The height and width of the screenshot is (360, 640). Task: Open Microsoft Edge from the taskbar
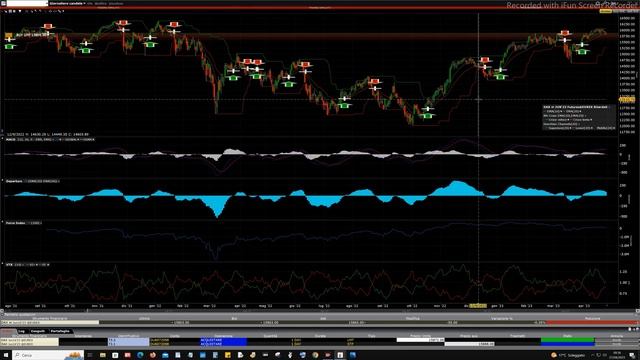pos(140,355)
